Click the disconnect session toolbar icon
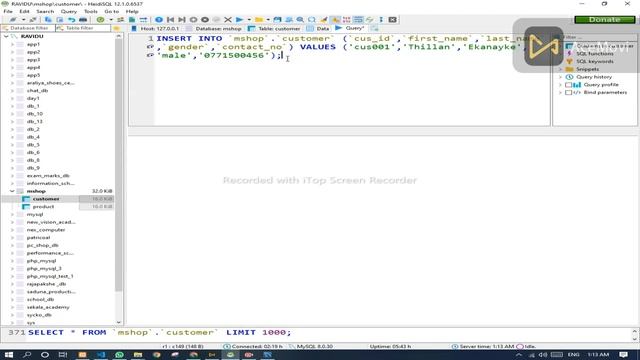The image size is (640, 360). pyautogui.click(x=33, y=20)
